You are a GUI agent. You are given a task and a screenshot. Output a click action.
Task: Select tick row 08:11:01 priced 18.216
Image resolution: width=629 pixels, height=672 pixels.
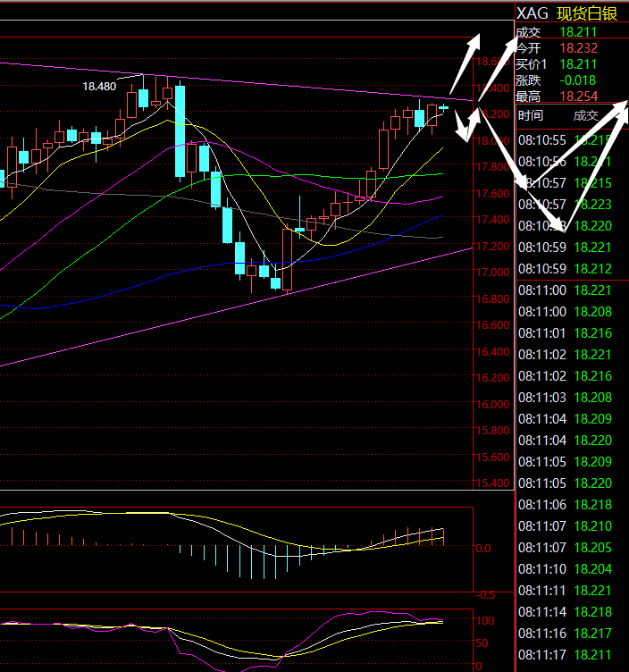[566, 333]
